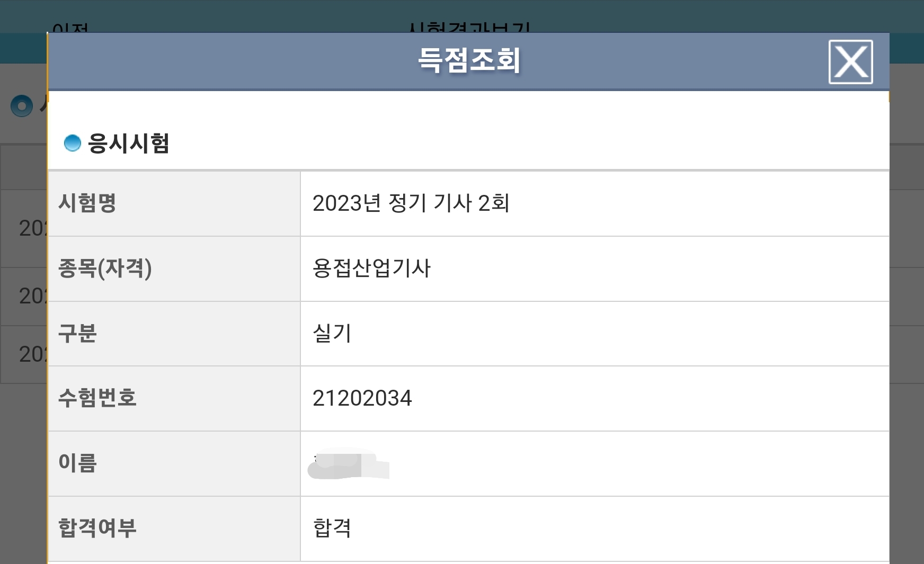Select the 용접산업기사 value text
This screenshot has width=924, height=564.
click(x=371, y=268)
